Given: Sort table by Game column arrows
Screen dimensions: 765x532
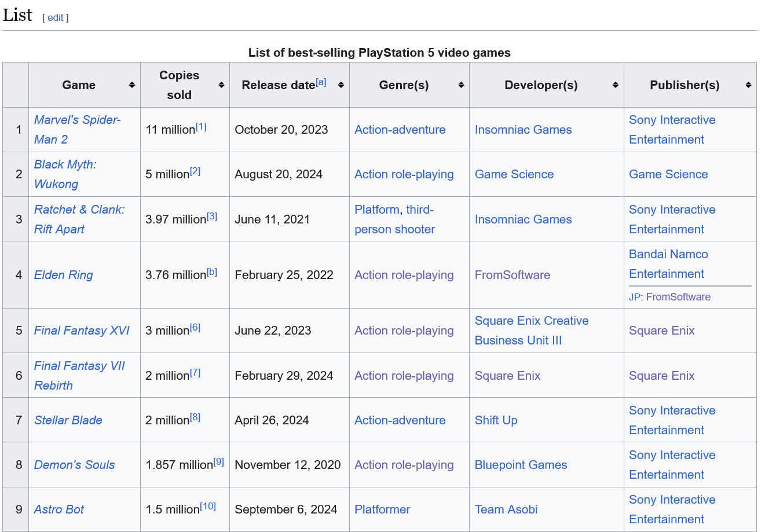Looking at the screenshot, I should (x=132, y=85).
